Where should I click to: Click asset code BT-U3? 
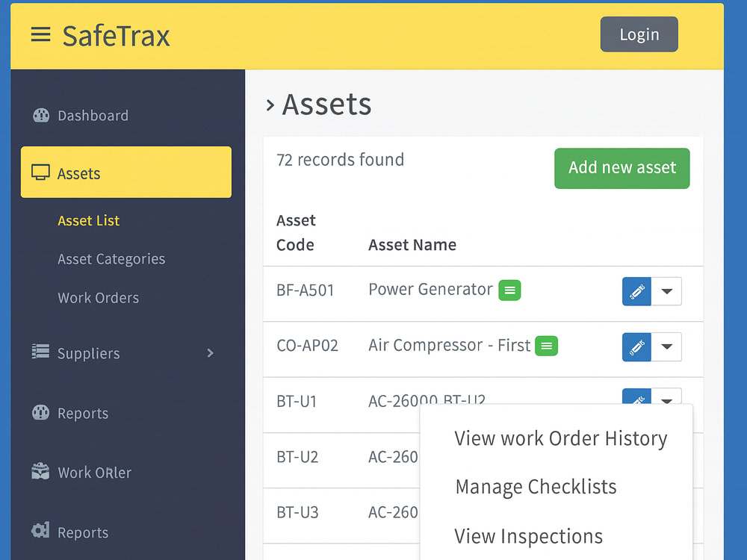coord(297,512)
